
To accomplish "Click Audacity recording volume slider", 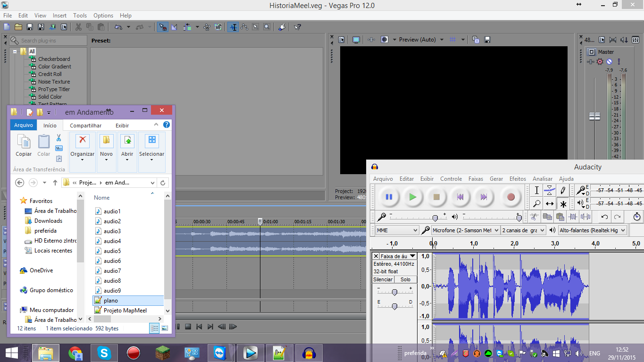I will (435, 218).
